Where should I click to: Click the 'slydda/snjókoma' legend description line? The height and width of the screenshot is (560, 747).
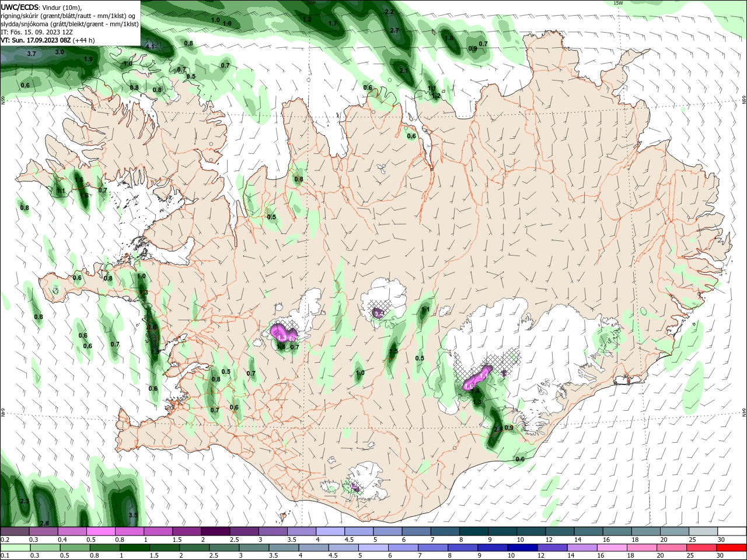69,24
